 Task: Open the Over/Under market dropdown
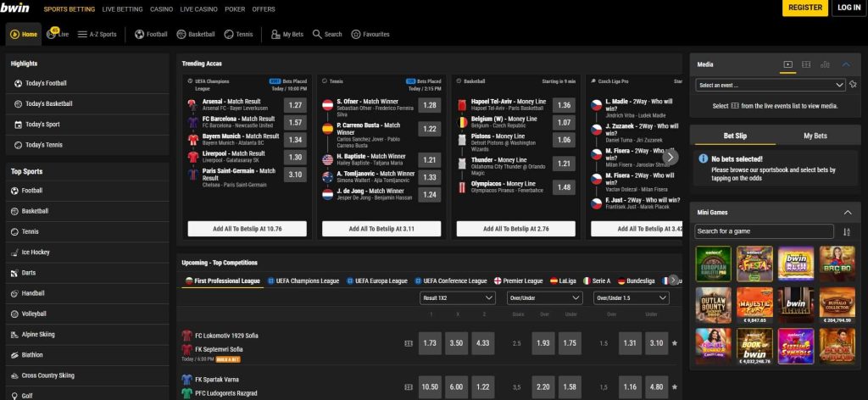[x=545, y=297]
